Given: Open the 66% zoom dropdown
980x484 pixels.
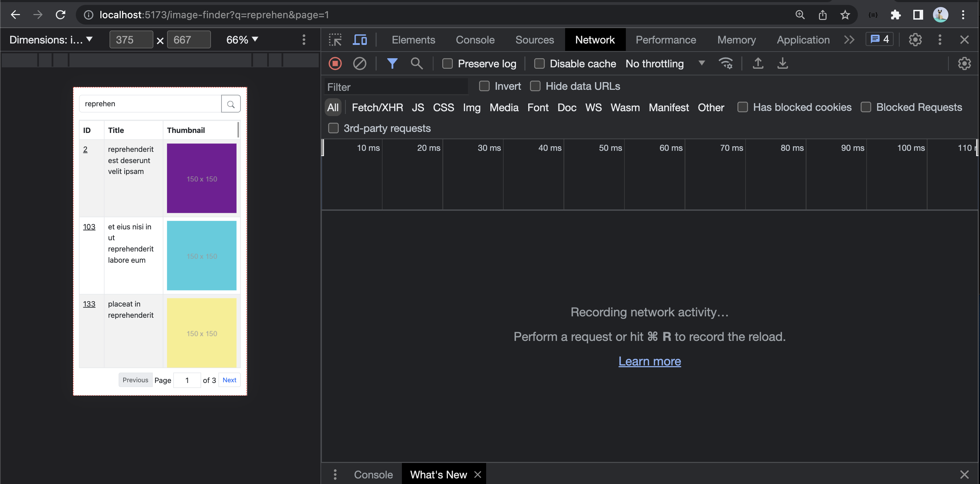Looking at the screenshot, I should point(242,40).
